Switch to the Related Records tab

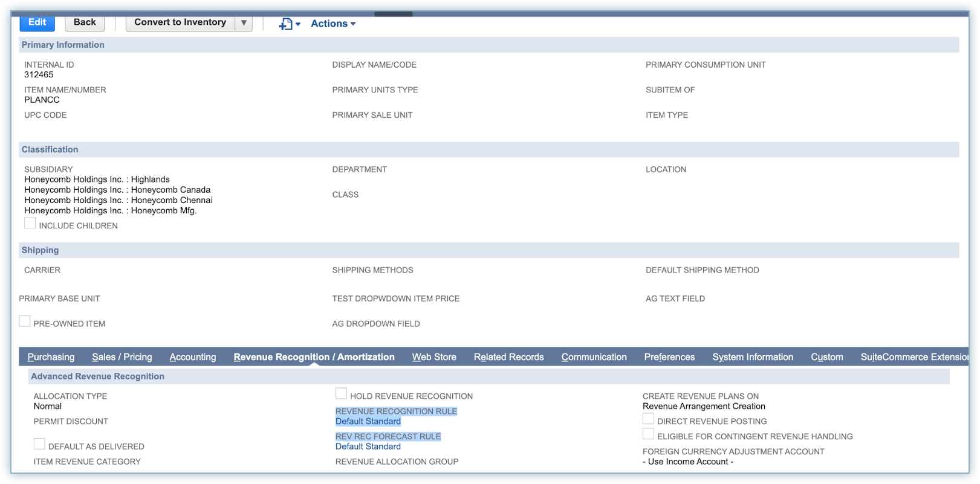point(508,357)
